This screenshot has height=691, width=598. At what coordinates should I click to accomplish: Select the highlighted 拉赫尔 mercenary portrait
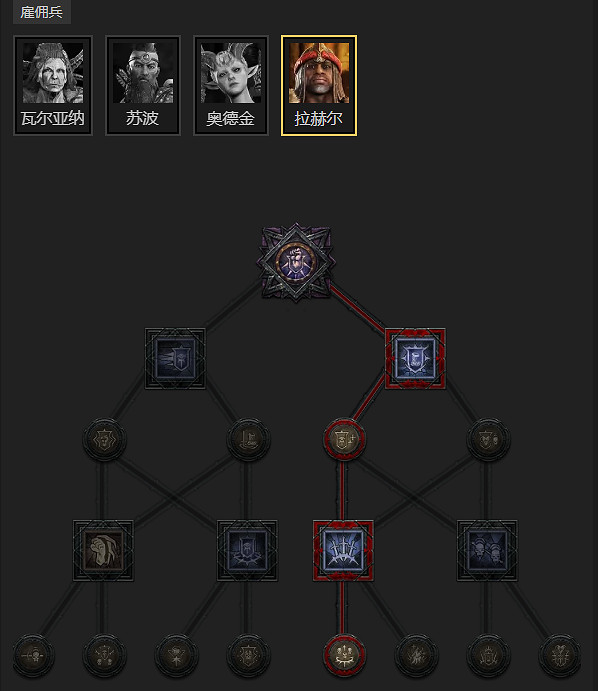pyautogui.click(x=319, y=85)
